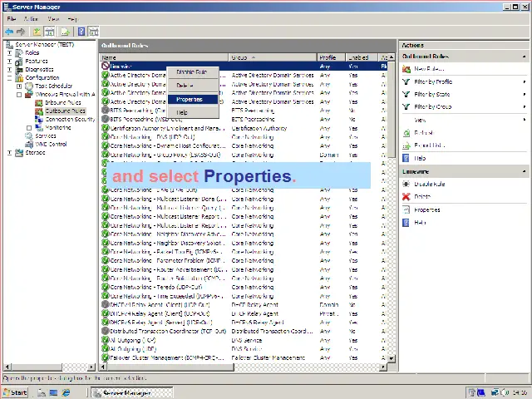Click the volume speaker tray icon
This screenshot has width=532, height=399.
coord(503,392)
